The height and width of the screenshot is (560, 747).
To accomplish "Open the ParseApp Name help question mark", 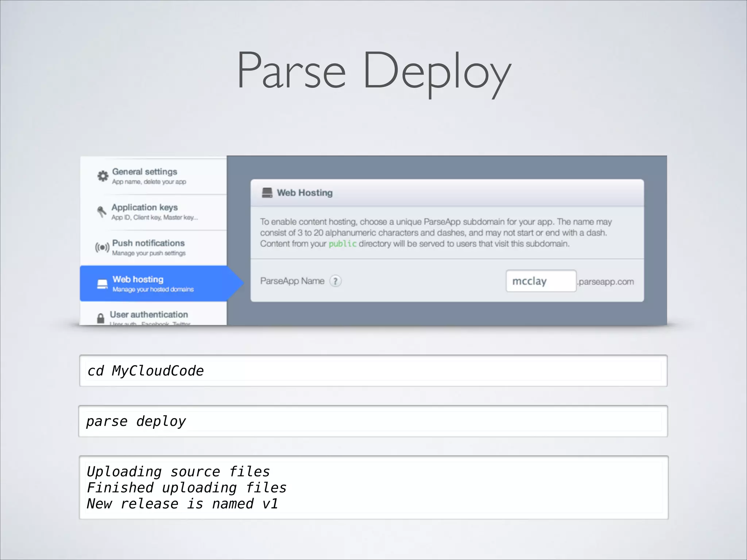I will click(336, 281).
